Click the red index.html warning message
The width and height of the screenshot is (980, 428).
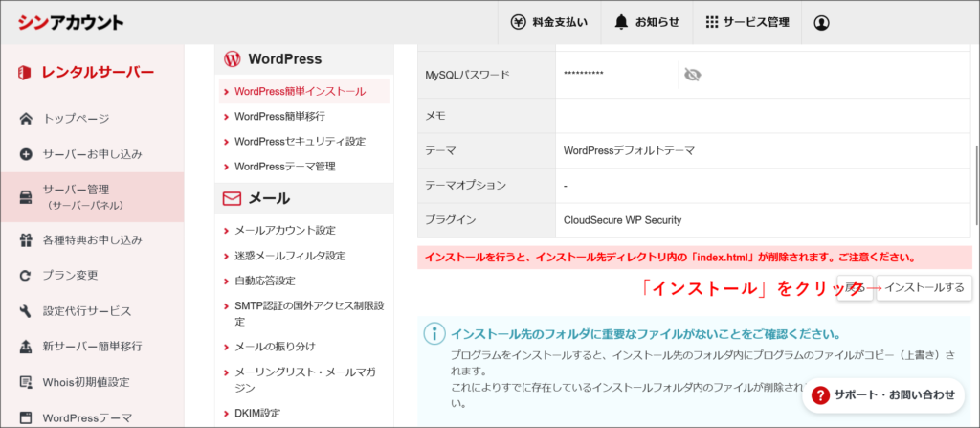click(695, 258)
